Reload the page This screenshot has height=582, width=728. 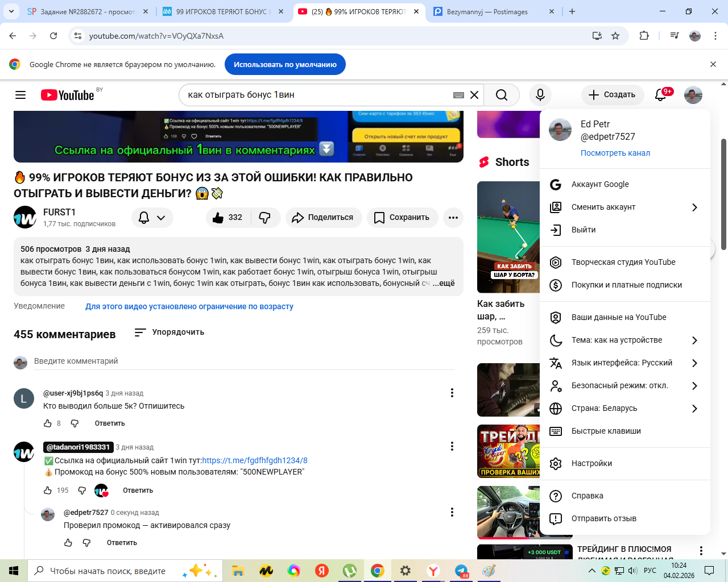53,36
